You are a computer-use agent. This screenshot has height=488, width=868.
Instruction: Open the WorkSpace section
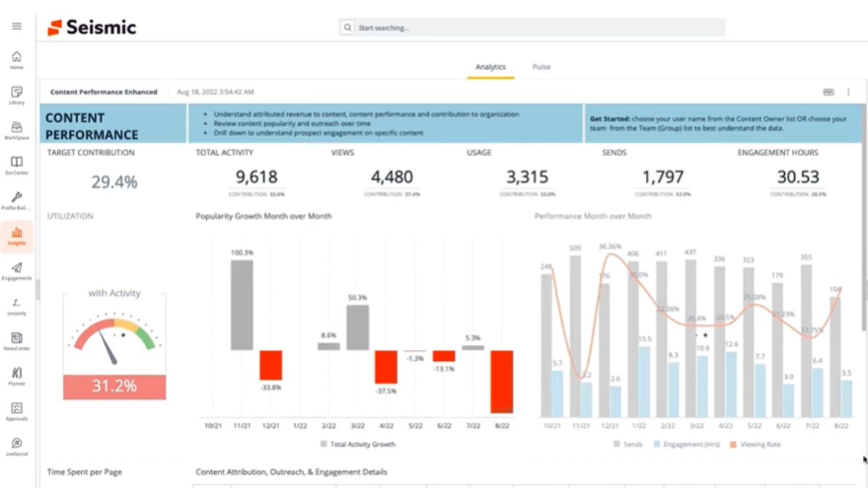(x=16, y=130)
